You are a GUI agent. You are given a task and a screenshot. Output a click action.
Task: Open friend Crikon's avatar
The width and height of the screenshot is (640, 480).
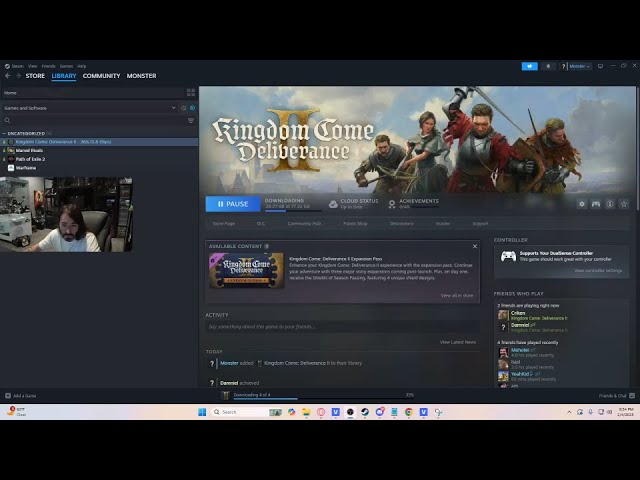[503, 315]
